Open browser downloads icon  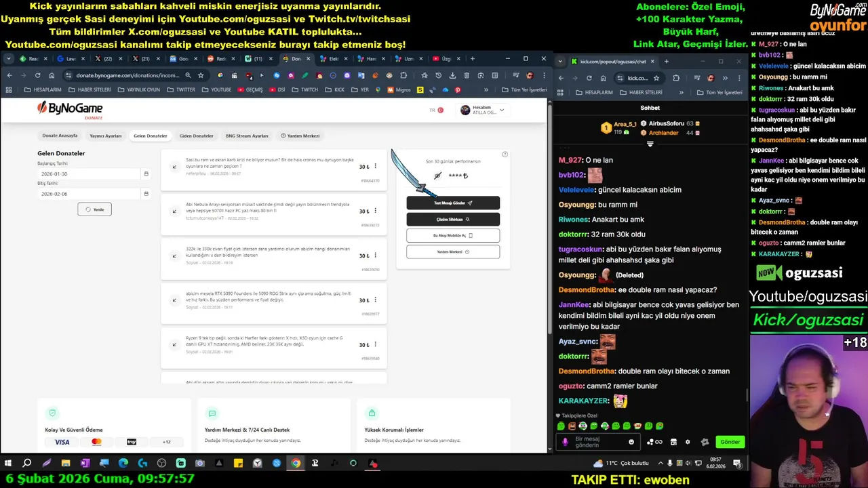coord(452,75)
